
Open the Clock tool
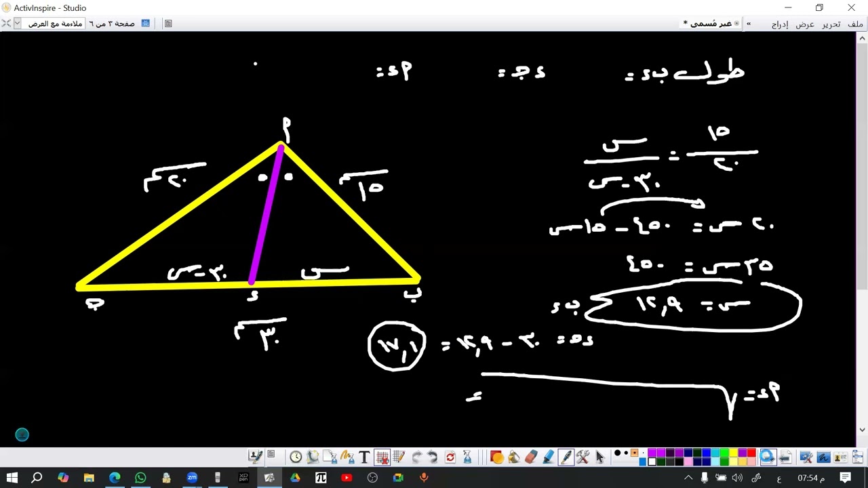(x=296, y=457)
